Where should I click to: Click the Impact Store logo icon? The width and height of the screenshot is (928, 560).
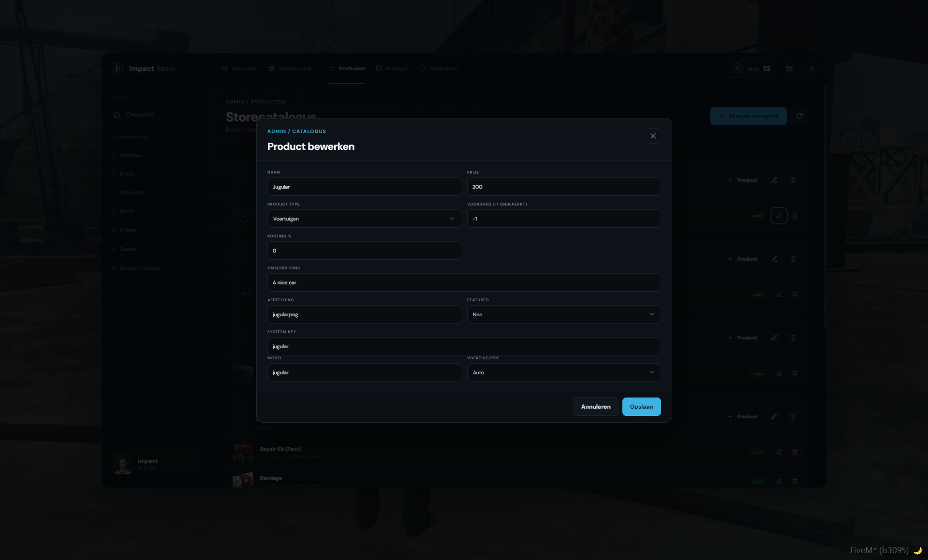coord(117,69)
